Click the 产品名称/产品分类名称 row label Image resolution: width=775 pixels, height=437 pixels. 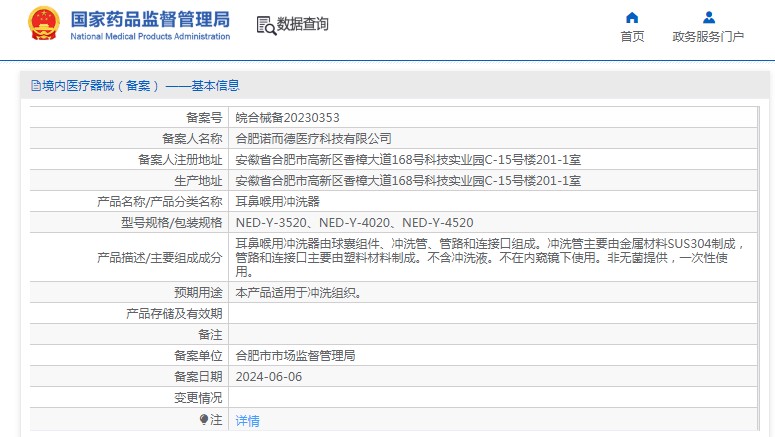tap(160, 202)
